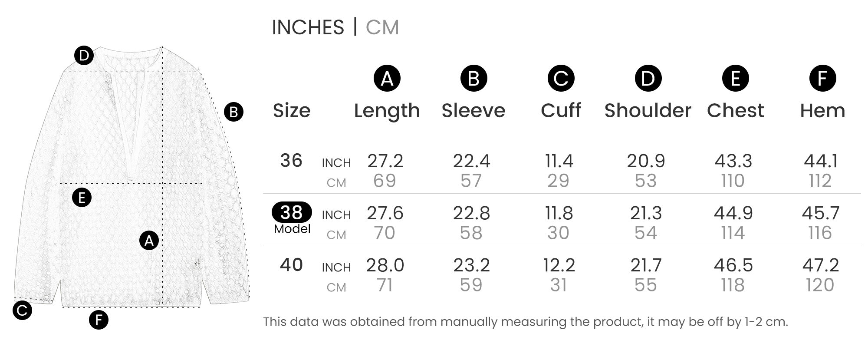This screenshot has height=350, width=868.
Task: Click the E circle icon above Chest
Action: (x=735, y=79)
